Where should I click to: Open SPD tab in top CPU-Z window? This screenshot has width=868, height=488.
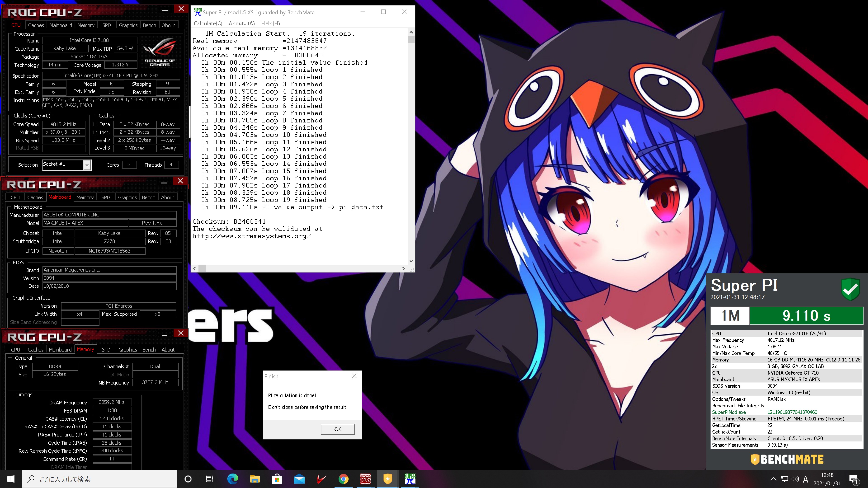click(106, 25)
